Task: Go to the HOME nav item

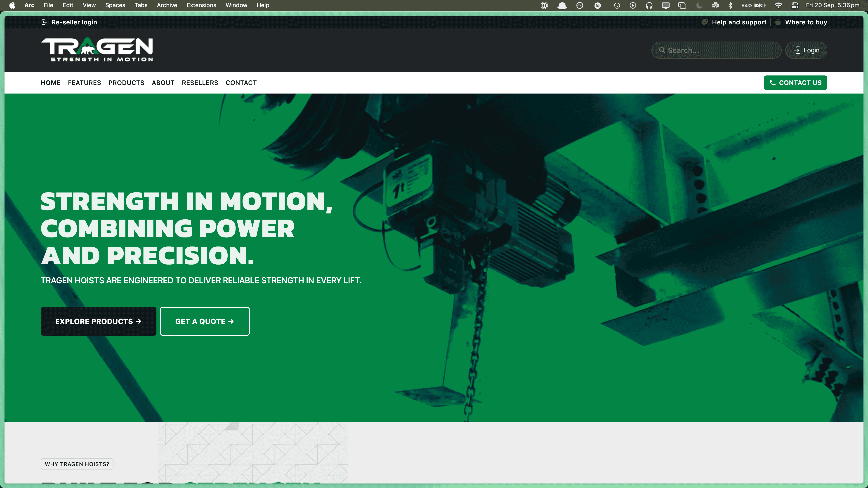Action: (51, 83)
